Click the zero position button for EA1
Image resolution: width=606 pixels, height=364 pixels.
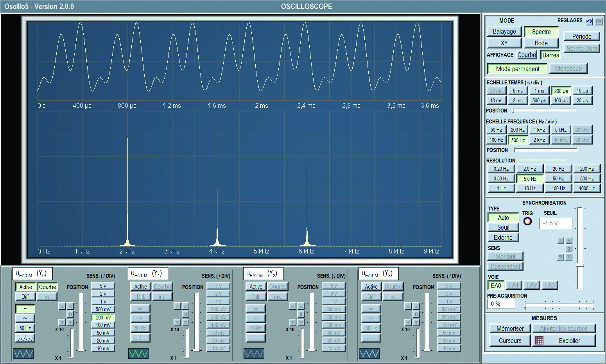click(x=185, y=314)
